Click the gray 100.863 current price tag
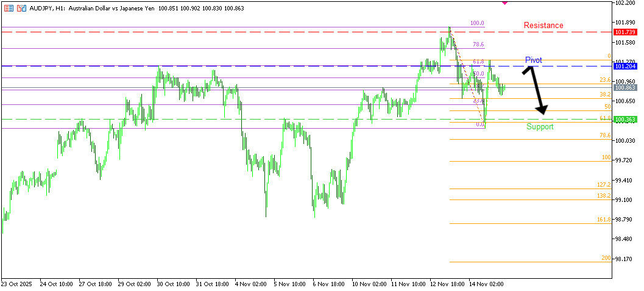Image resolution: width=644 pixels, height=291 pixels. (x=625, y=88)
